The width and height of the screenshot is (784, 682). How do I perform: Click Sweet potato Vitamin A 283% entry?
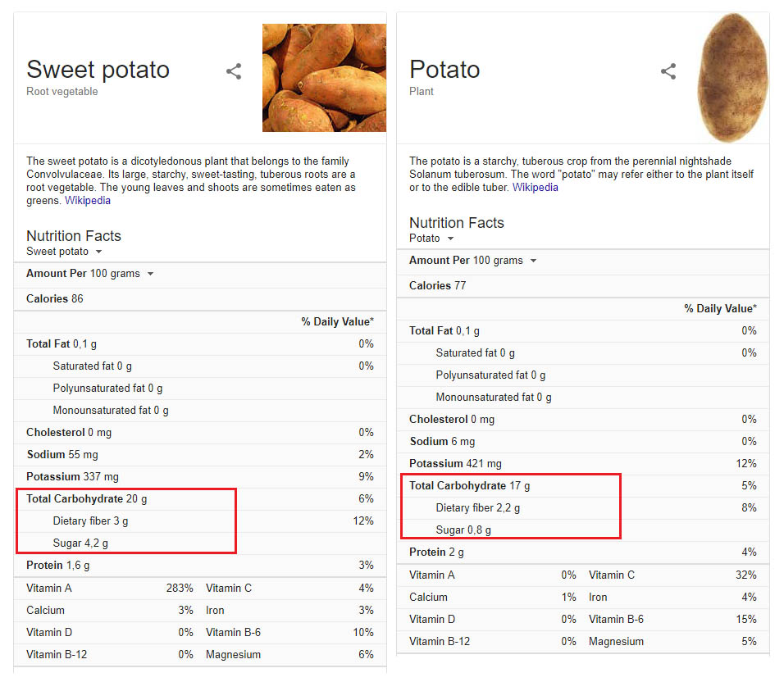110,588
